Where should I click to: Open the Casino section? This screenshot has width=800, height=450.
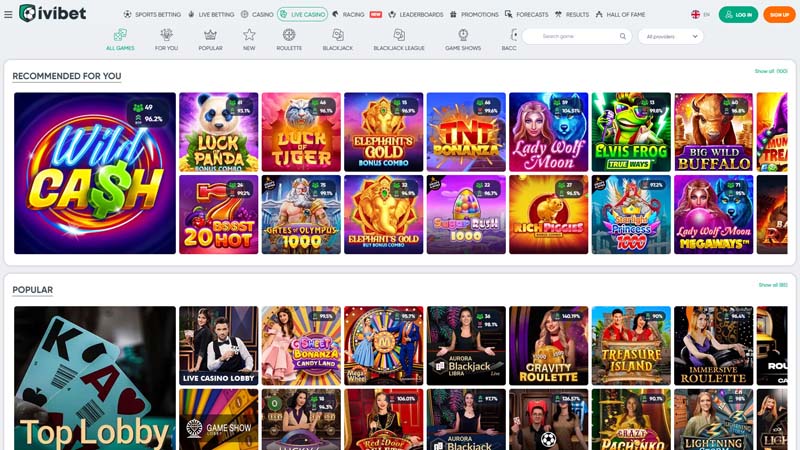click(257, 14)
